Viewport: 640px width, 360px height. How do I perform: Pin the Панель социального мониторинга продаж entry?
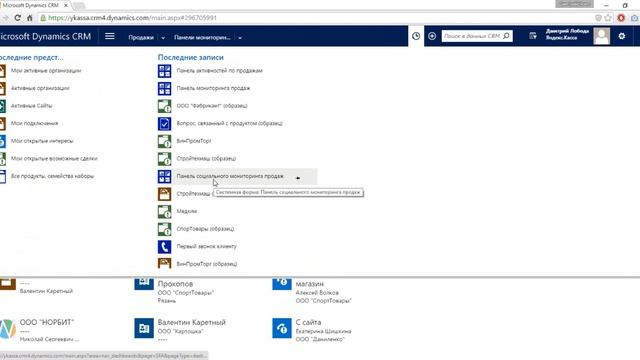coord(298,178)
